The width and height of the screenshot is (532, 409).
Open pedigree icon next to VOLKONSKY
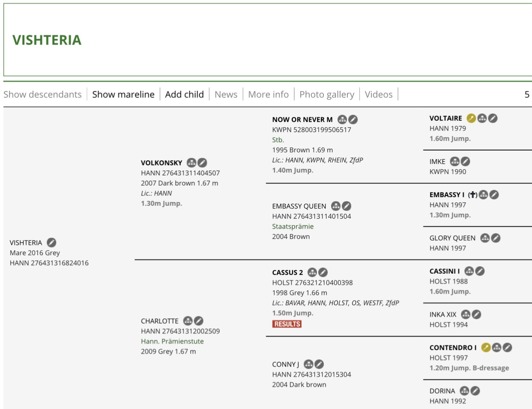191,163
